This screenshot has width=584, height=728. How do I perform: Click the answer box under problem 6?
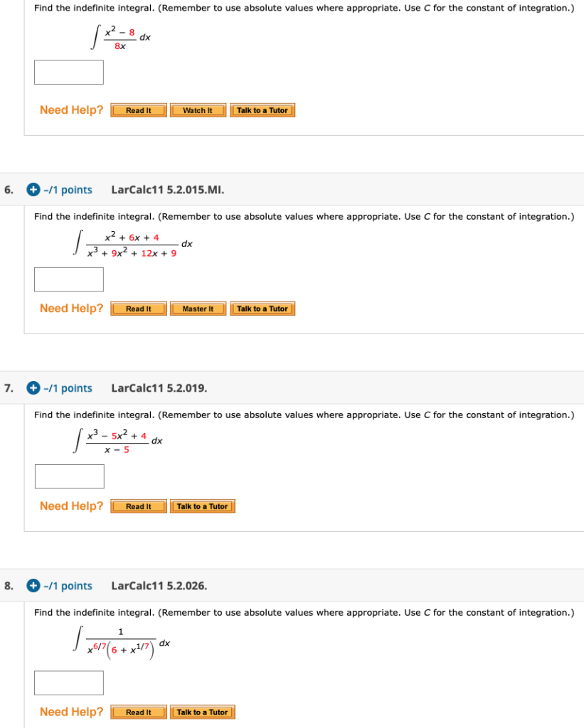pos(68,279)
